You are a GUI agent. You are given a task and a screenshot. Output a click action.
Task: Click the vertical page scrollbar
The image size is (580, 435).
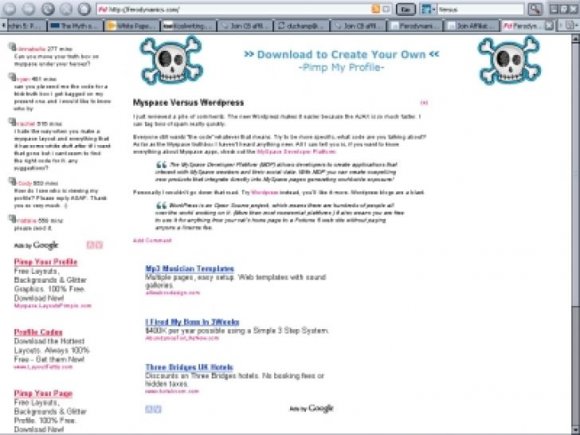[576, 234]
